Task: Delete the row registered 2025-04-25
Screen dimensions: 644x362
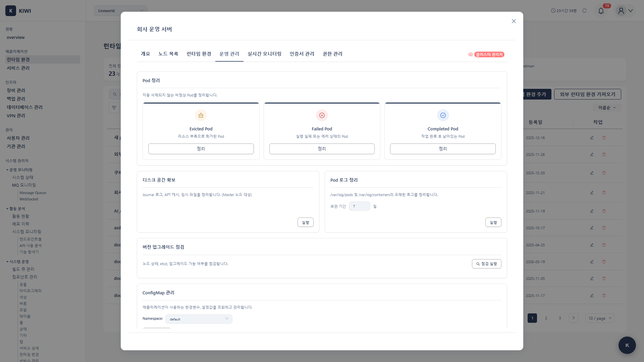Action: tap(604, 245)
